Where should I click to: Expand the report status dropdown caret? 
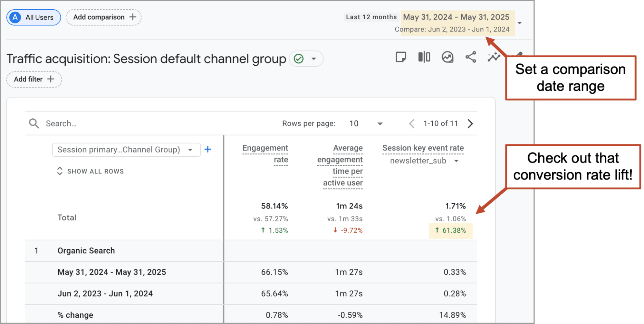[x=314, y=59]
